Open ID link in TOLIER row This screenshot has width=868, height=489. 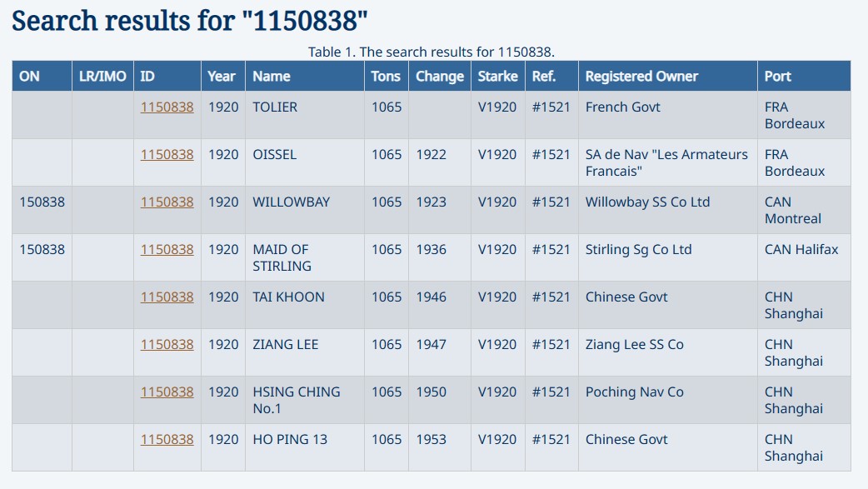click(x=167, y=107)
